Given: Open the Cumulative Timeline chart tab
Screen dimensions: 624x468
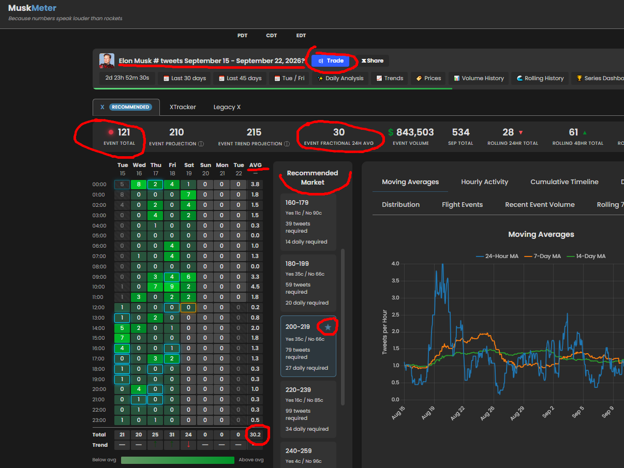Looking at the screenshot, I should [564, 182].
